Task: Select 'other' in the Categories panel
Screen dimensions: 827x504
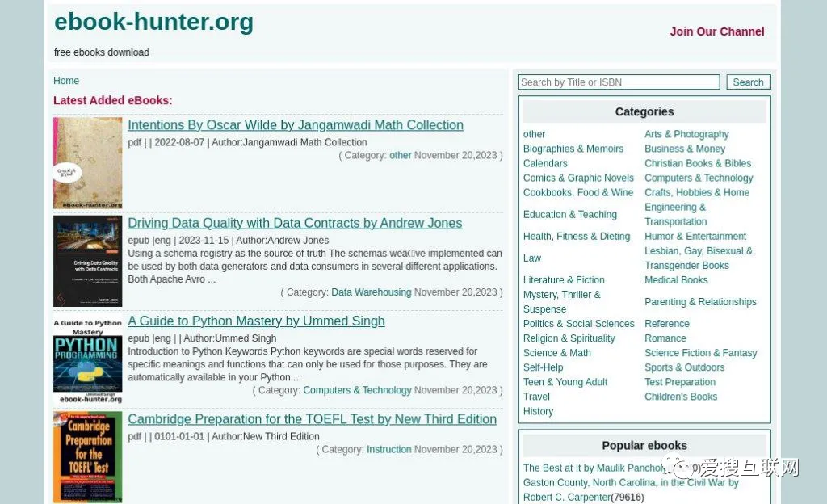Action: pyautogui.click(x=535, y=134)
